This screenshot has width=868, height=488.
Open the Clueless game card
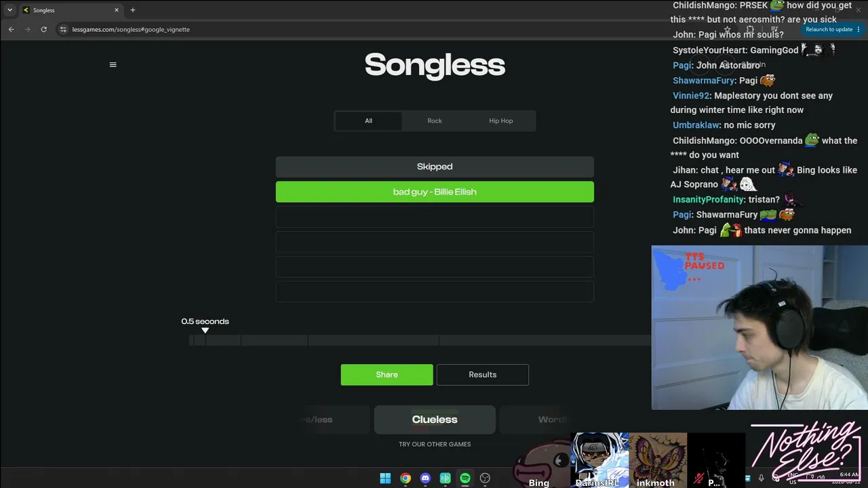pos(435,420)
